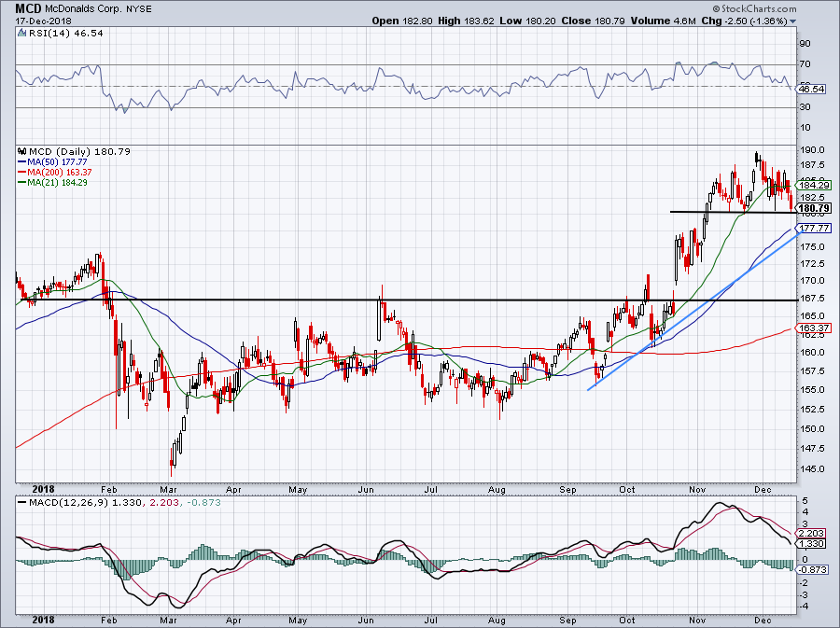840x628 pixels.
Task: Click the Nov label under the MACD panel
Action: click(697, 621)
